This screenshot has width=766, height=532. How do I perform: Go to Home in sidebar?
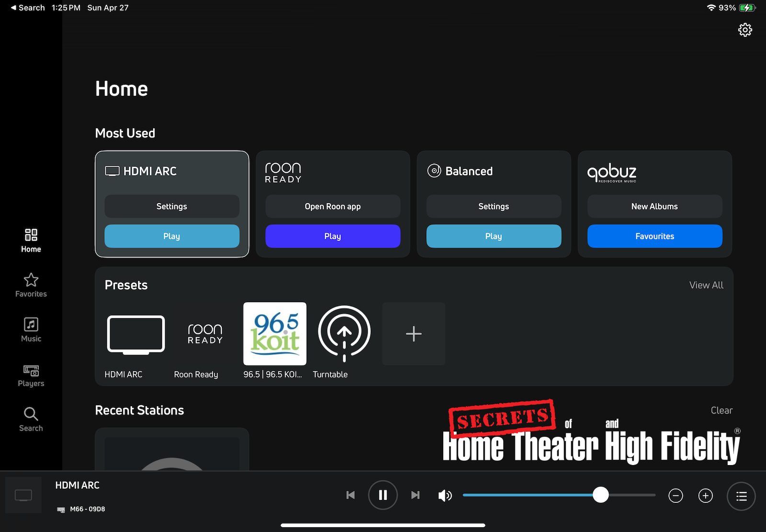pos(31,241)
